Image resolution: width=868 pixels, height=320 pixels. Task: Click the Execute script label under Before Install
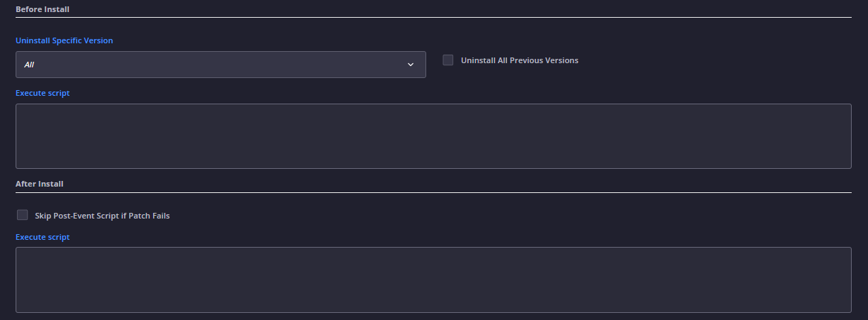(x=43, y=93)
